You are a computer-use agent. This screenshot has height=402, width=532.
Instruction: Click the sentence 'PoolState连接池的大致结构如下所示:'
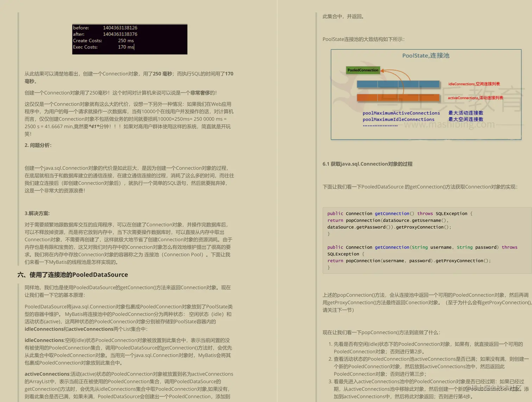[x=363, y=39]
